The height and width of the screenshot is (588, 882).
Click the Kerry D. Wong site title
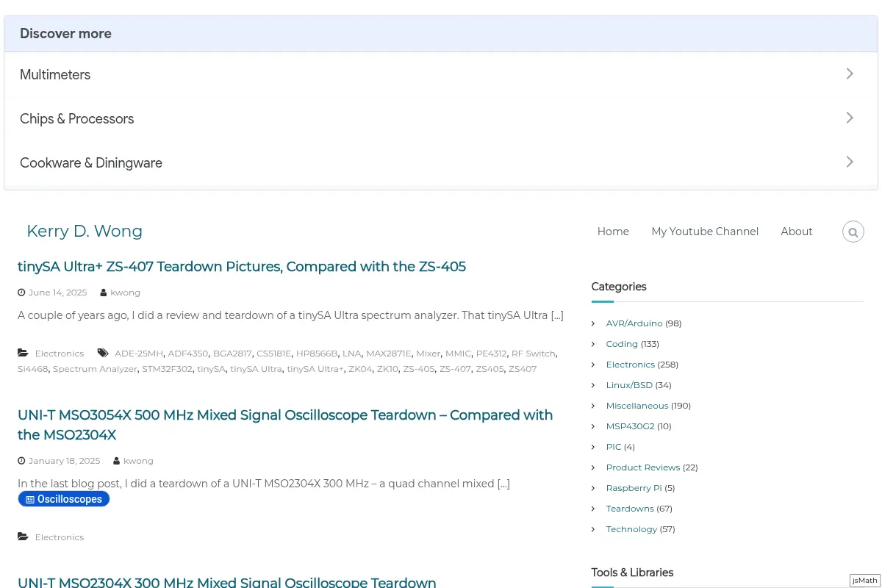[85, 232]
